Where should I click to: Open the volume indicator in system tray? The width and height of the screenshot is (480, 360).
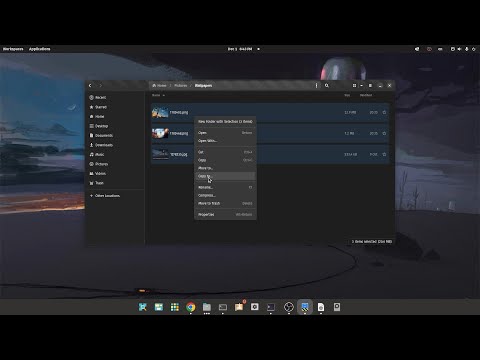click(x=459, y=49)
